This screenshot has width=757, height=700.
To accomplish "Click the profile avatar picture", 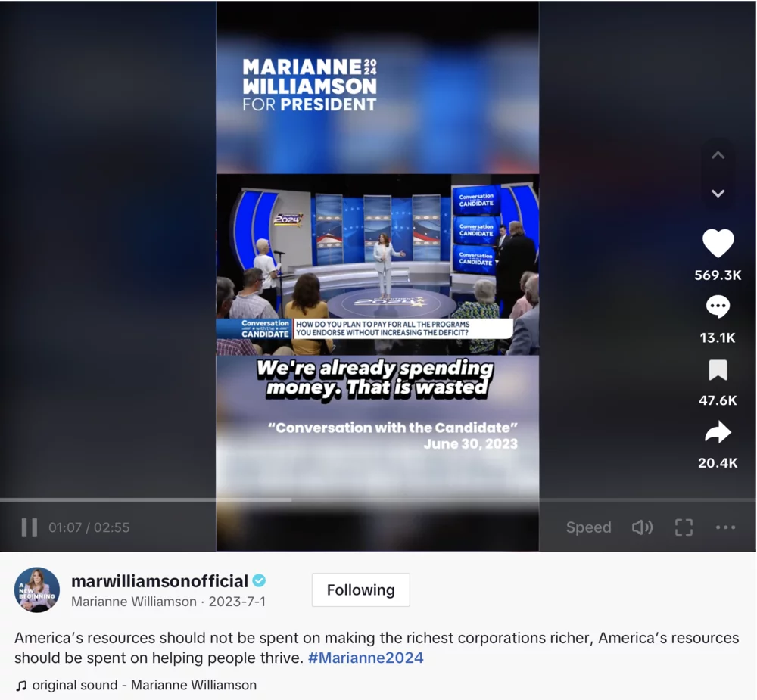I will pos(37,590).
